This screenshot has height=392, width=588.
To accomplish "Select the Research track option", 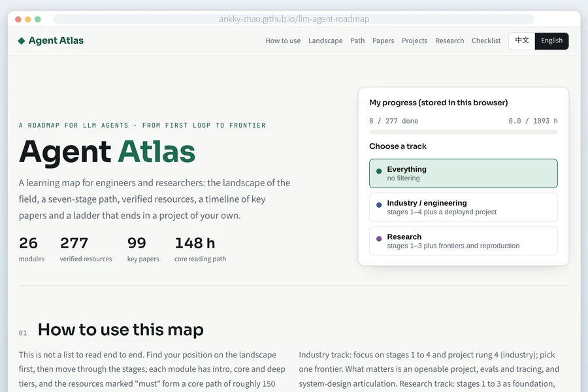I will pyautogui.click(x=463, y=241).
